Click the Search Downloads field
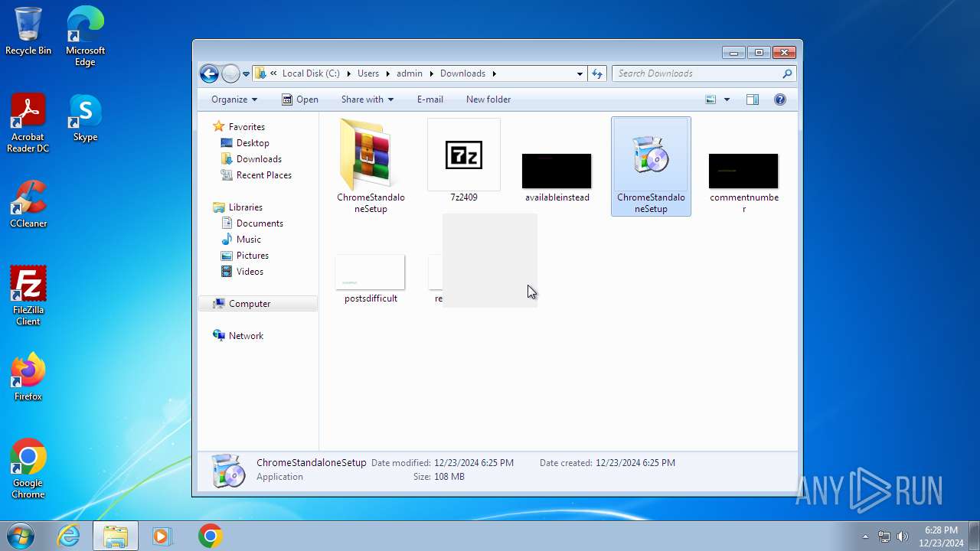The image size is (980, 551). click(695, 73)
